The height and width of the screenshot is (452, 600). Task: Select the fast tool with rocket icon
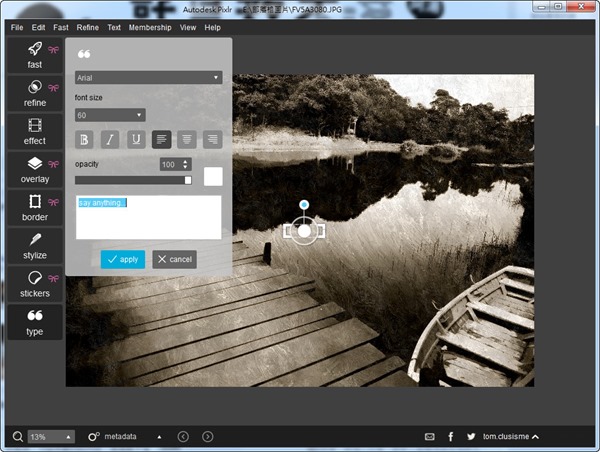point(34,55)
